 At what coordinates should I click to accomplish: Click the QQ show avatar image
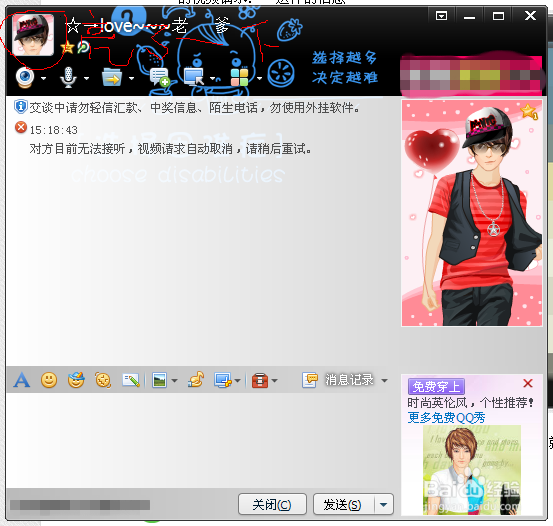[x=472, y=213]
